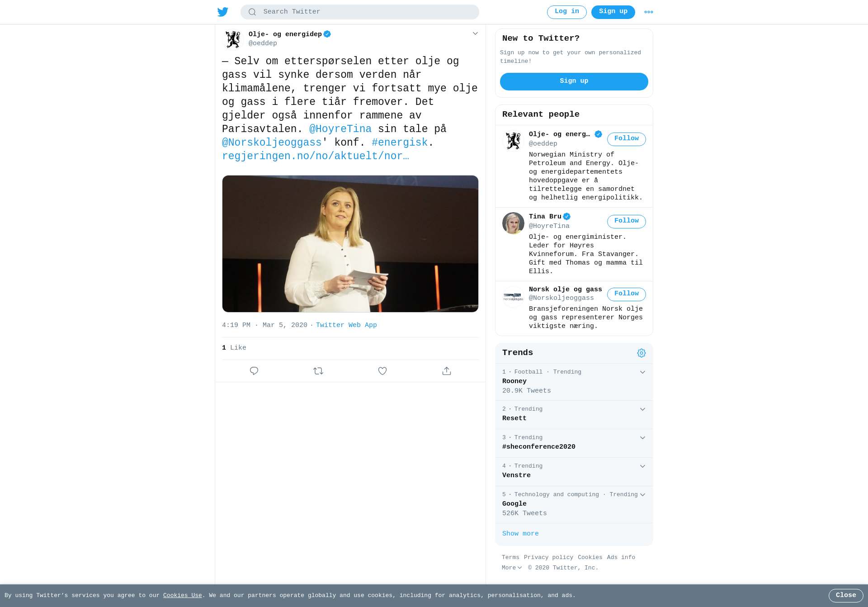Click the share tweet icon
The image size is (868, 607).
447,371
